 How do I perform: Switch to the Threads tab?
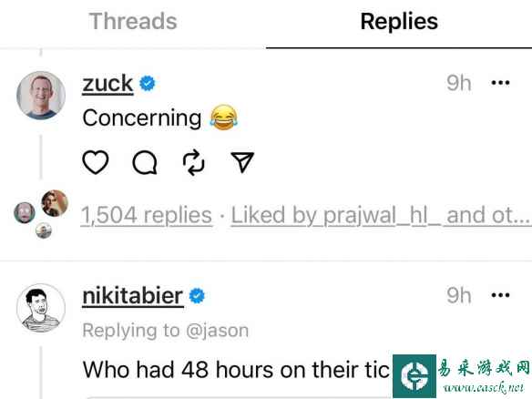pyautogui.click(x=133, y=21)
